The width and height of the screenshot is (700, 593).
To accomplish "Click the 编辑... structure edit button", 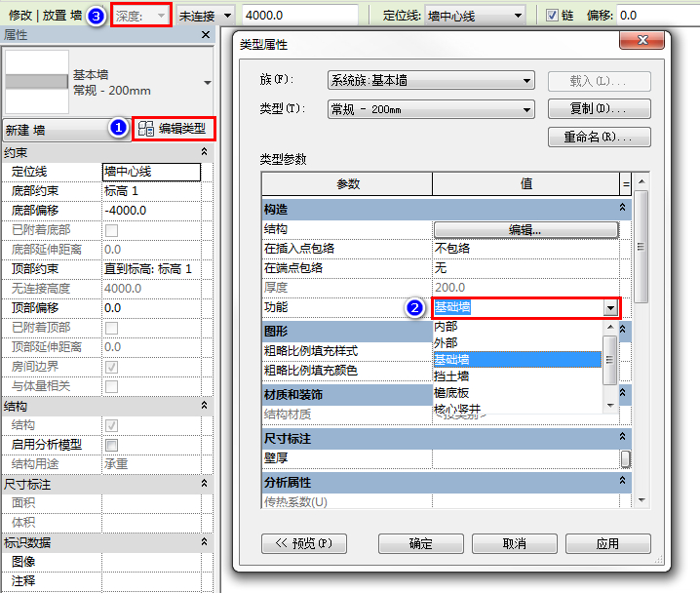I will (525, 230).
